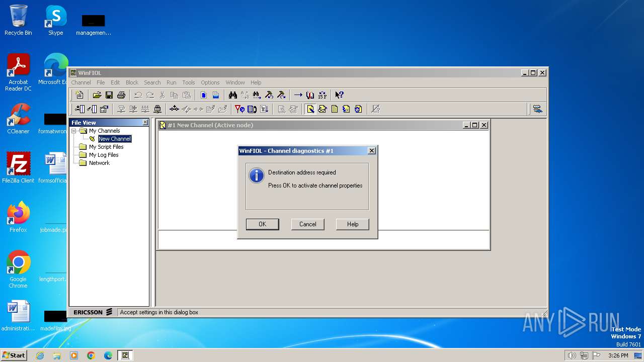Open the Options menu
The height and width of the screenshot is (362, 644).
tap(210, 82)
